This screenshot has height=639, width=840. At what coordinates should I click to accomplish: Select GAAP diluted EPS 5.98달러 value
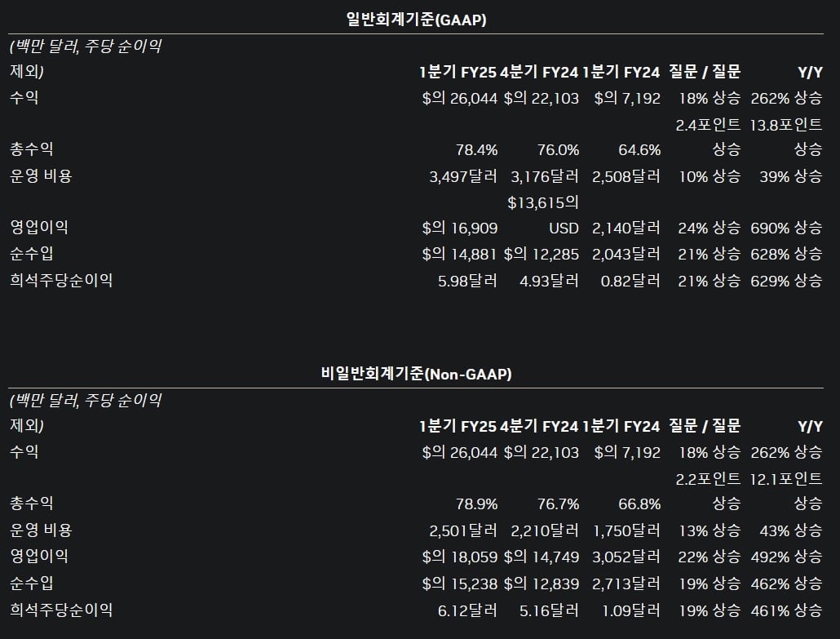tap(467, 281)
